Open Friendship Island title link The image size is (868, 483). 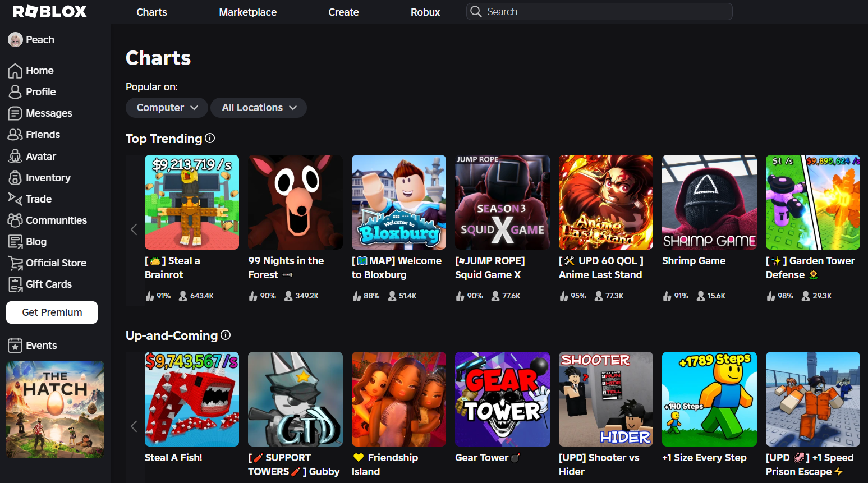(x=385, y=464)
